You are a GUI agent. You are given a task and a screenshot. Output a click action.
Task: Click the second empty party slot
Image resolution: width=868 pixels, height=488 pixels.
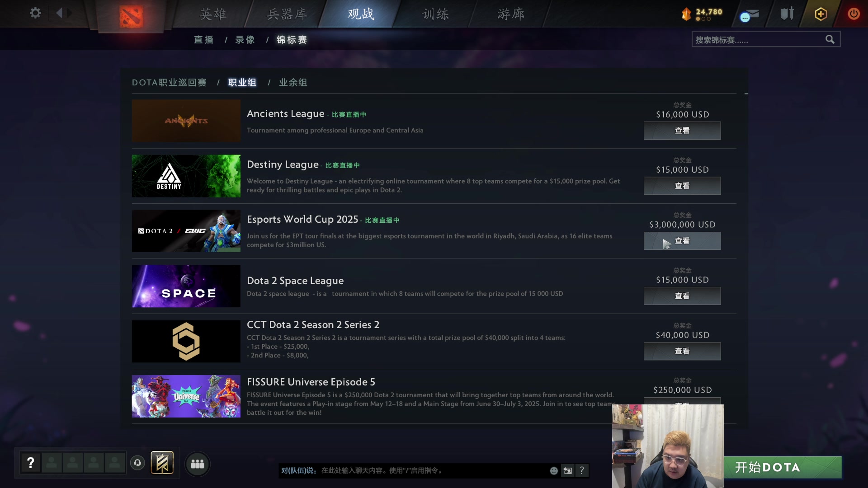pos(73,463)
